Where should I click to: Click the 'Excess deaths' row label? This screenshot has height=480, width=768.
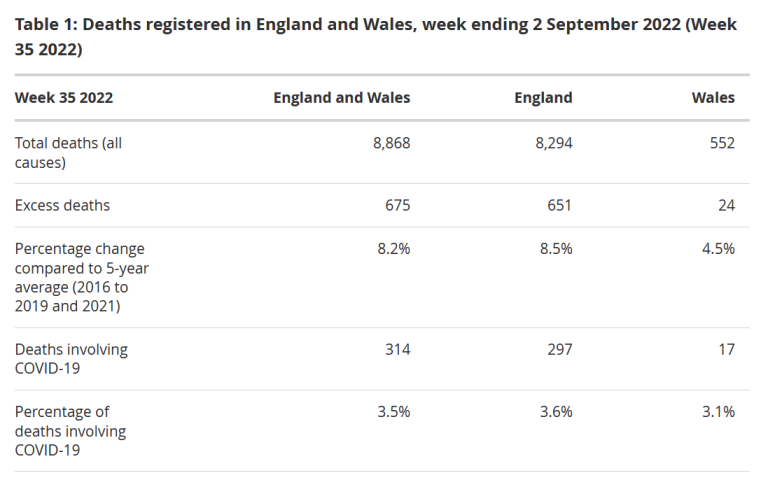point(62,205)
